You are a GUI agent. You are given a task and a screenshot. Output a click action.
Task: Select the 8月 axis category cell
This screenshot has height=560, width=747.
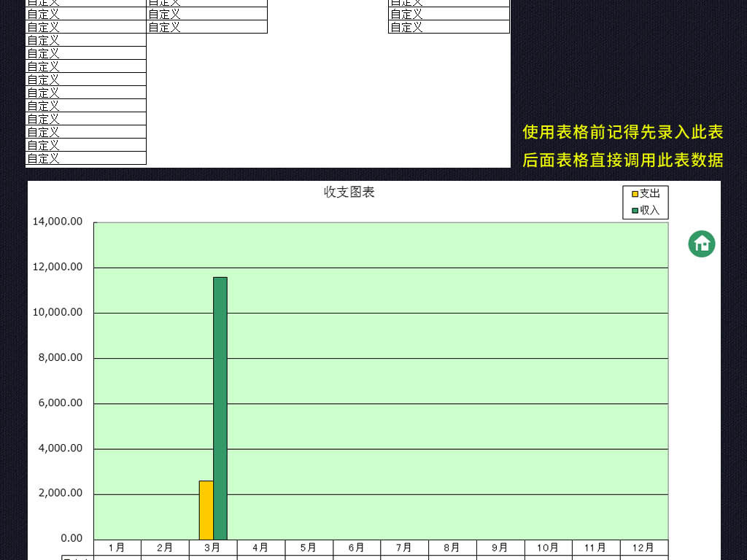tap(452, 548)
